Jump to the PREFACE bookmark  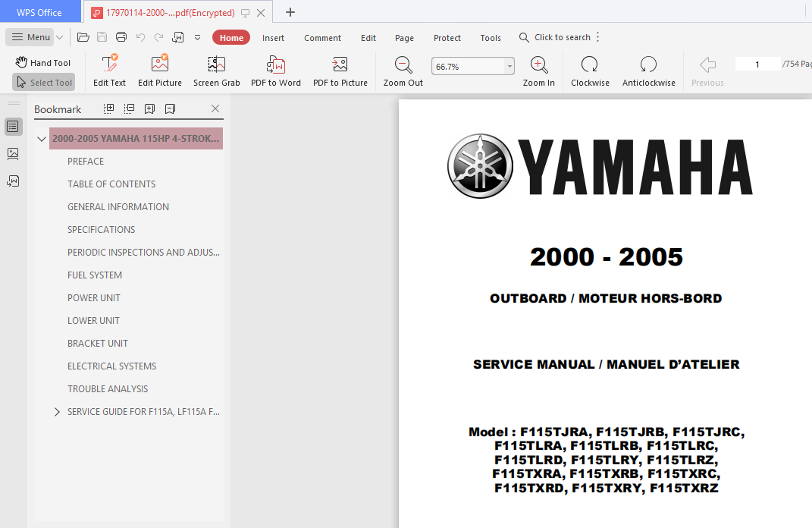86,161
